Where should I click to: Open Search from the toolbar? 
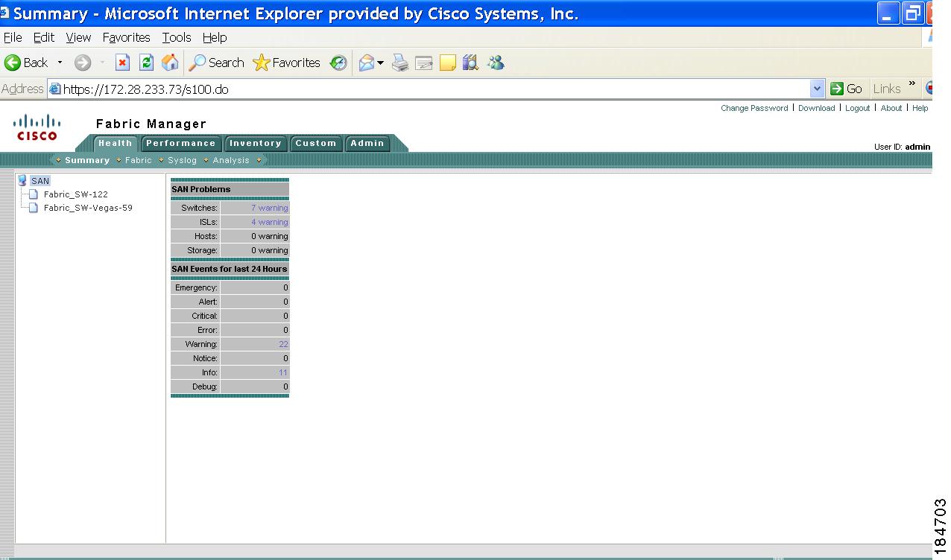tap(216, 63)
